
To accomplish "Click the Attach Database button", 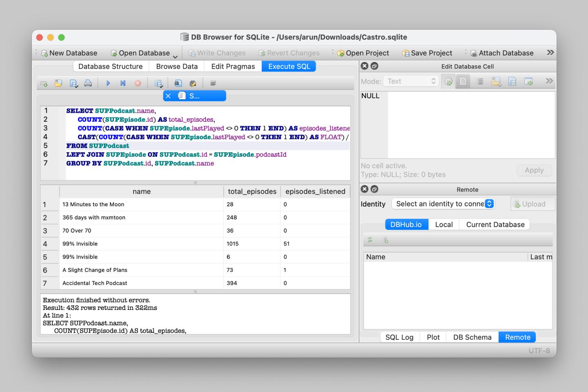I will 502,53.
